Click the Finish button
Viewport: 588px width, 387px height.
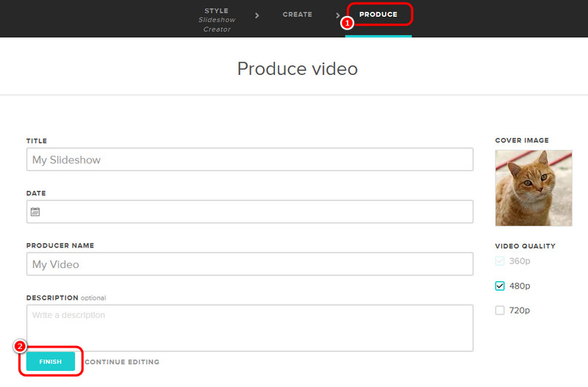50,361
